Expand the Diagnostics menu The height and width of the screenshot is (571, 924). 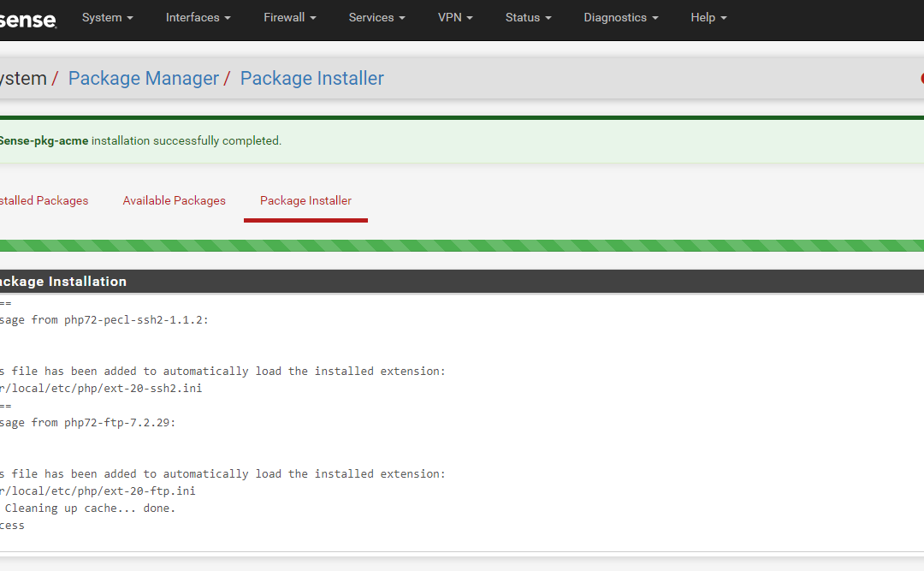click(x=621, y=18)
